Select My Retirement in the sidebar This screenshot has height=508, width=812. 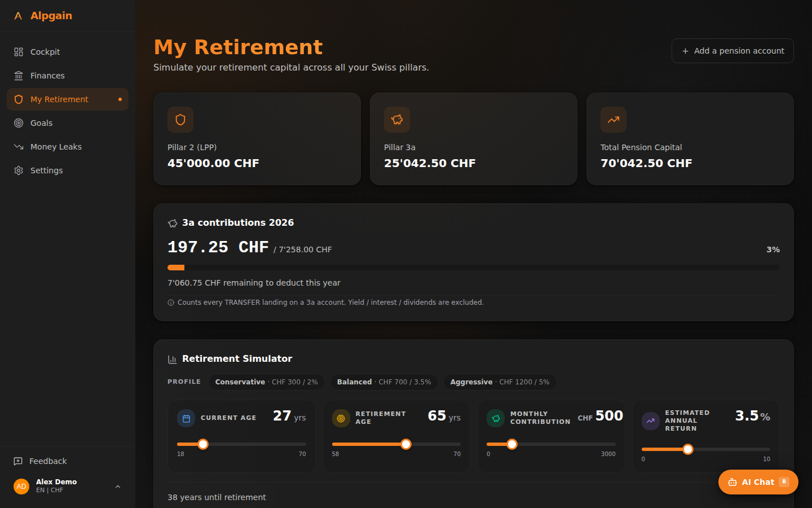pos(68,99)
